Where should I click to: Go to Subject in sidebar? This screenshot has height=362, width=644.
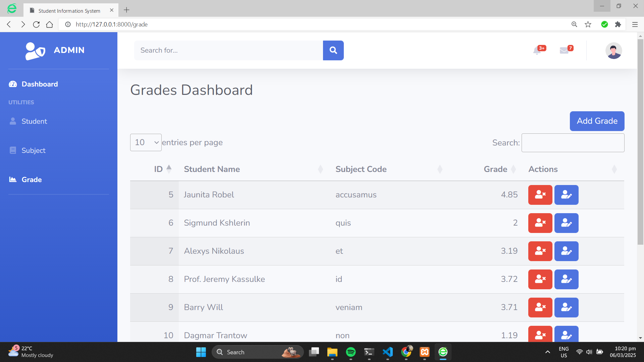(33, 150)
